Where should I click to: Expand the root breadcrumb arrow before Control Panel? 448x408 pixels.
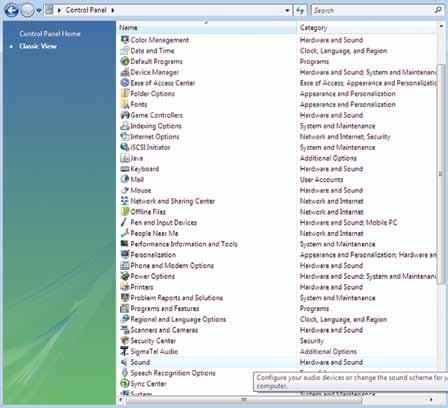click(x=59, y=10)
